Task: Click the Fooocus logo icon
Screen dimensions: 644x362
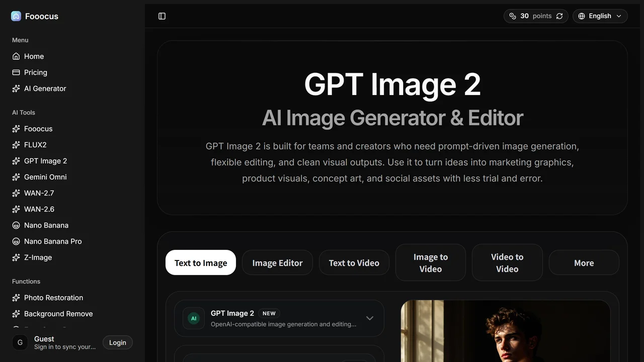Action: tap(16, 16)
